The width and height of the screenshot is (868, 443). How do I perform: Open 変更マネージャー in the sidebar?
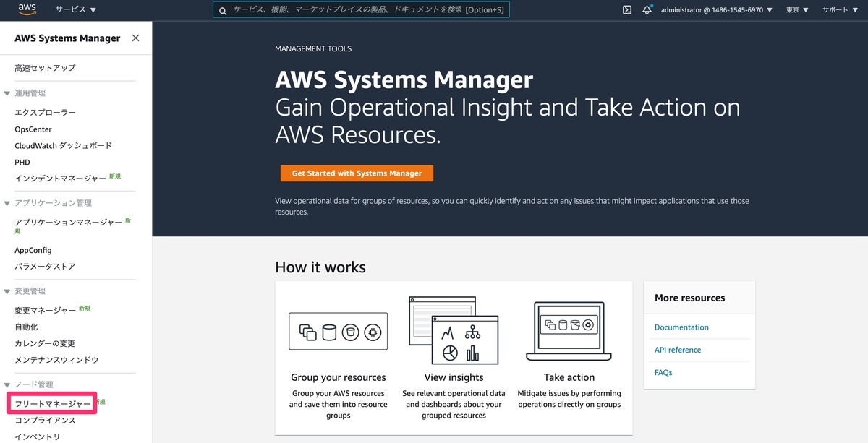[x=45, y=311]
